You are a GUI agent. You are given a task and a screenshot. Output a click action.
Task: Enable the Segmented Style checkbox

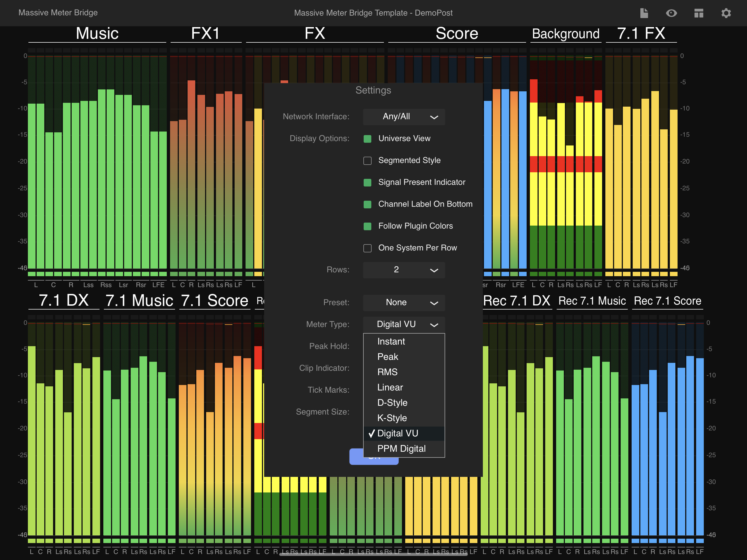[x=367, y=161]
